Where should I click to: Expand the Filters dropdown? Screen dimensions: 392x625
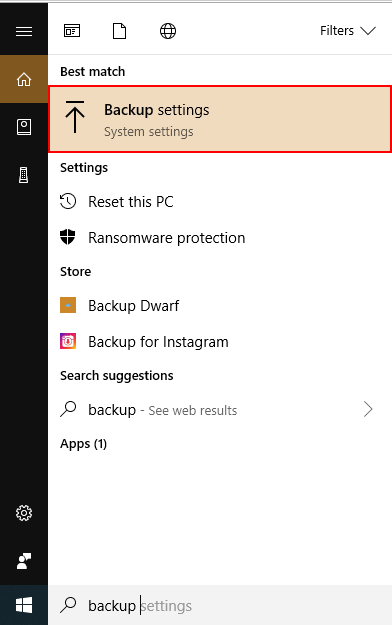click(348, 31)
